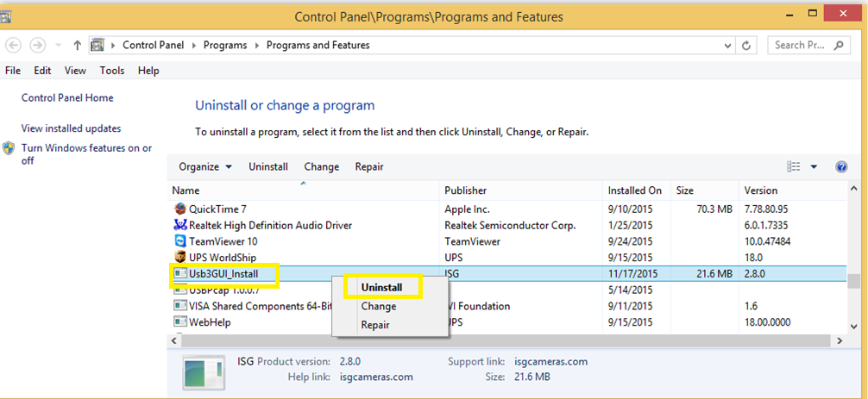Open Turn Windows features on or off

[x=86, y=155]
